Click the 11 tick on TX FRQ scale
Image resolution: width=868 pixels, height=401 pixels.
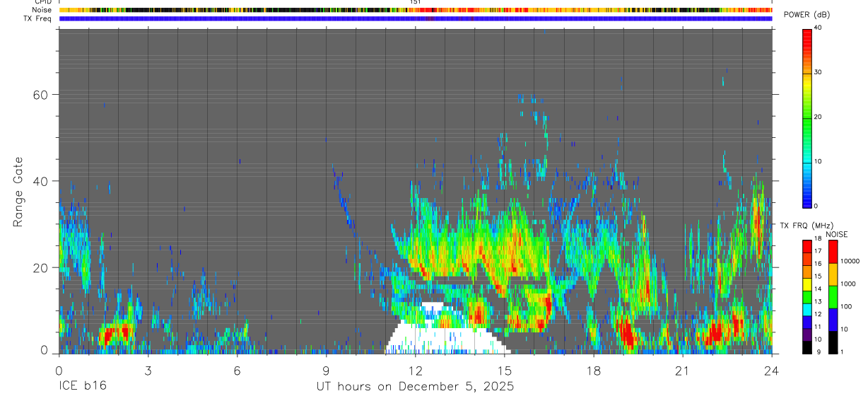click(x=818, y=327)
